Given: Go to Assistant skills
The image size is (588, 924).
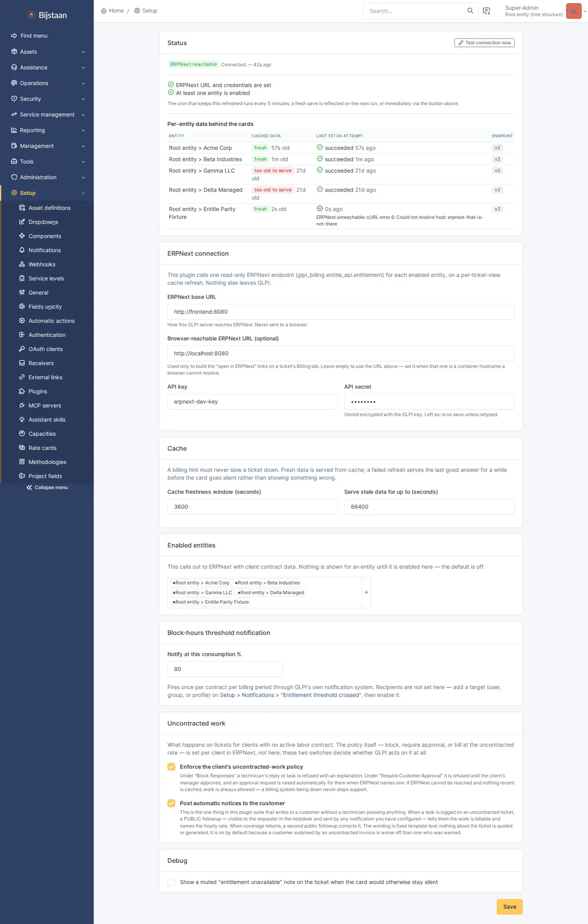Looking at the screenshot, I should coord(47,420).
